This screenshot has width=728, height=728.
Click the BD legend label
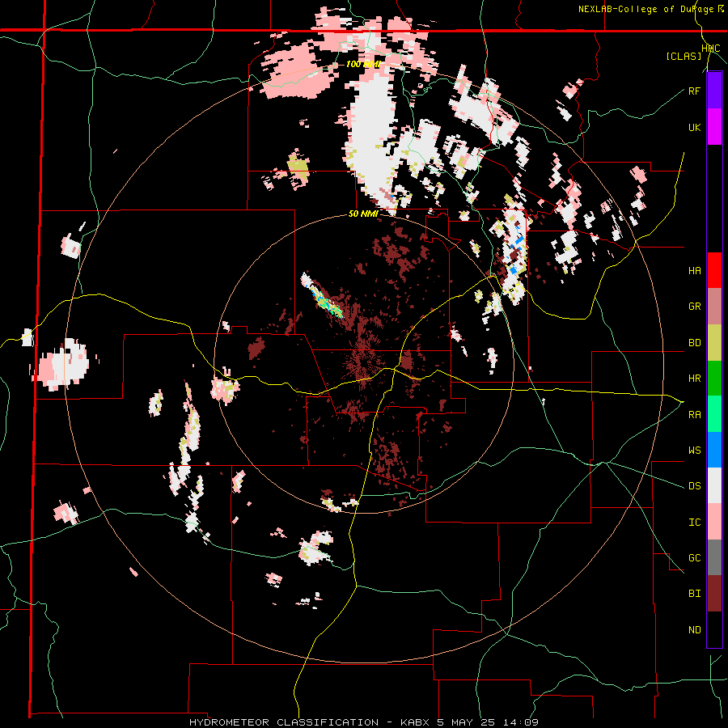(x=694, y=343)
